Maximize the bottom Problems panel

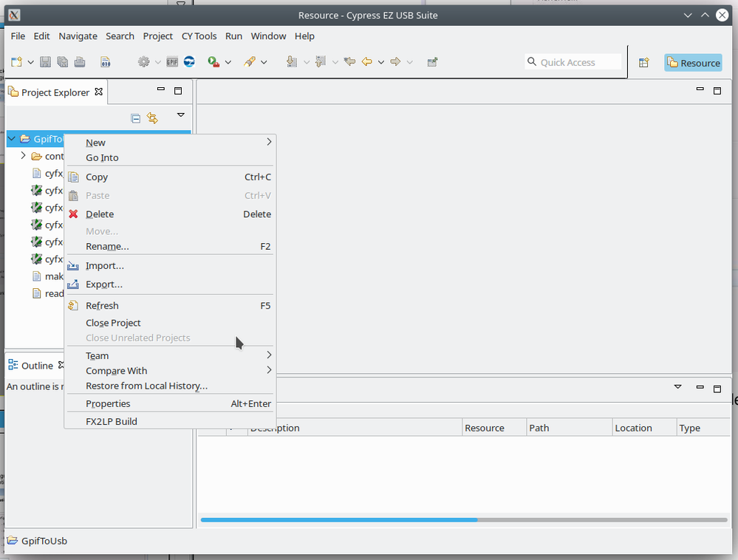[x=717, y=389]
